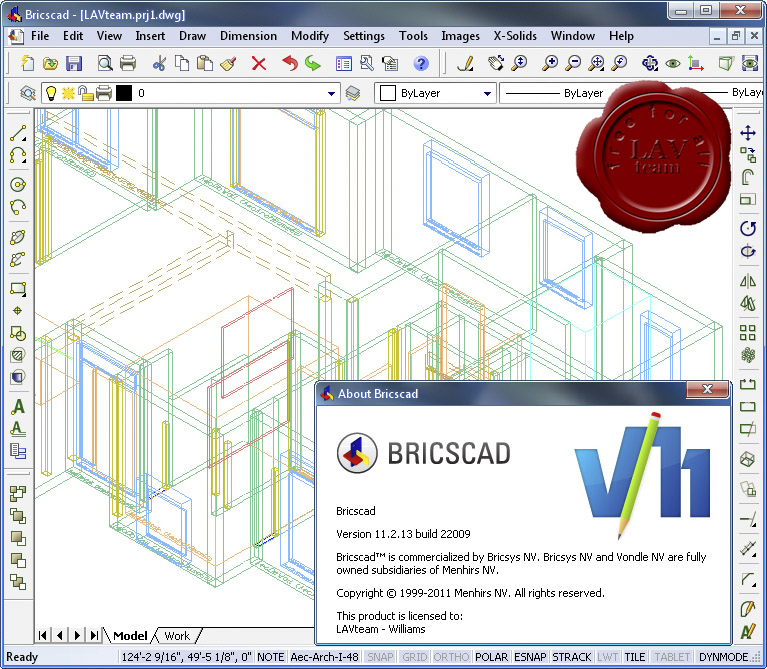Screen dimensions: 767x669
Task: Click the coordinates readout in status bar
Action: point(186,657)
